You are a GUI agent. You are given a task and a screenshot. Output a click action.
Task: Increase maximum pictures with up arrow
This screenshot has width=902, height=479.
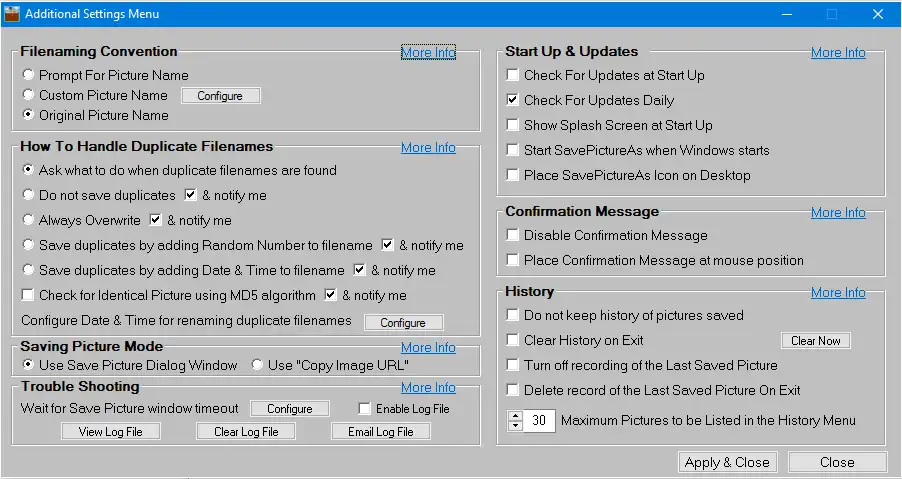coord(515,415)
